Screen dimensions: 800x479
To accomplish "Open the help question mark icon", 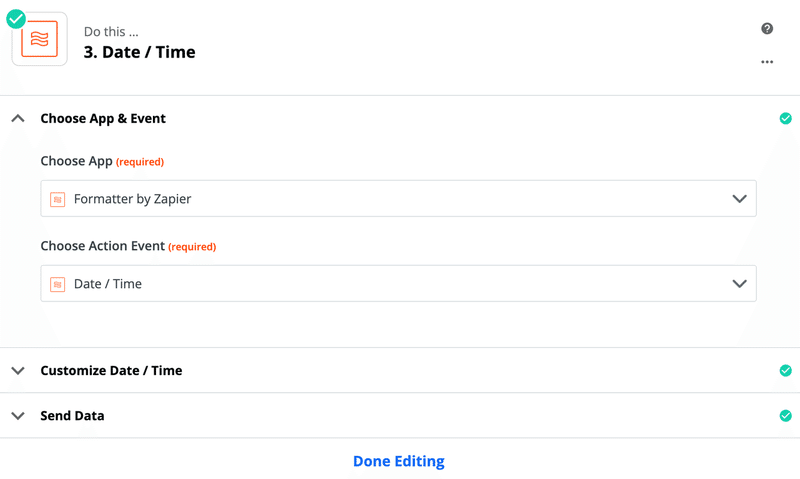I will [767, 29].
